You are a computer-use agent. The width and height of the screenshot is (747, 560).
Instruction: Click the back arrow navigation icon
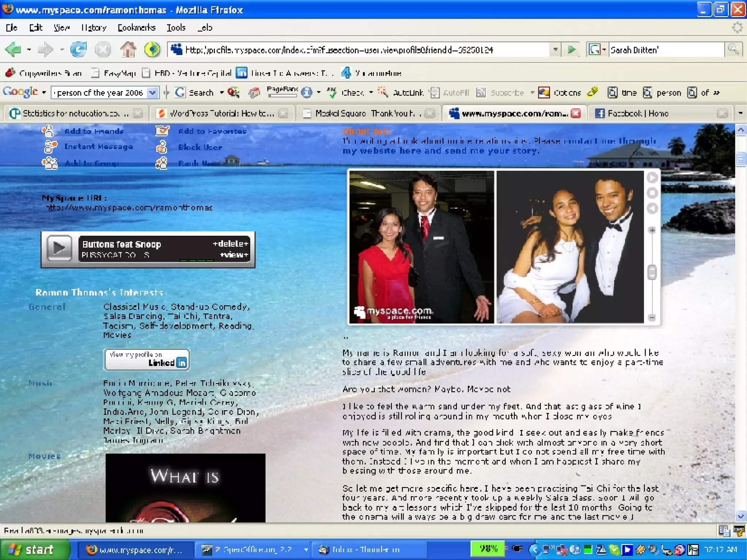[13, 50]
